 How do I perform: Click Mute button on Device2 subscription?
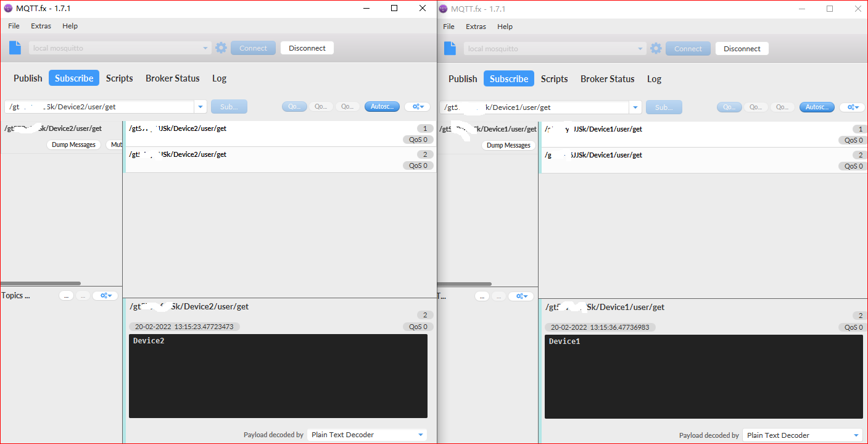[115, 145]
